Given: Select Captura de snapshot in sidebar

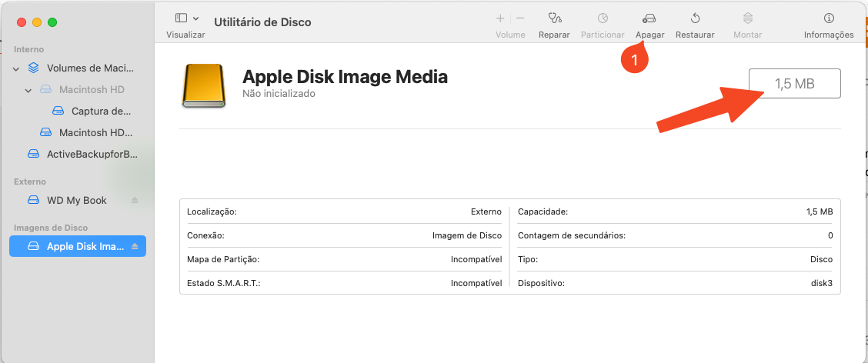Looking at the screenshot, I should point(100,111).
